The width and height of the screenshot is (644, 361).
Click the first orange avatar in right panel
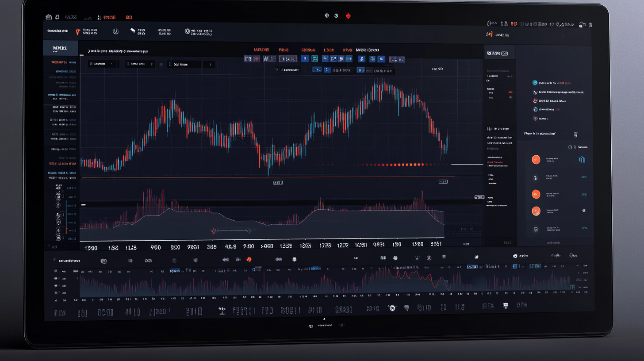(x=536, y=159)
